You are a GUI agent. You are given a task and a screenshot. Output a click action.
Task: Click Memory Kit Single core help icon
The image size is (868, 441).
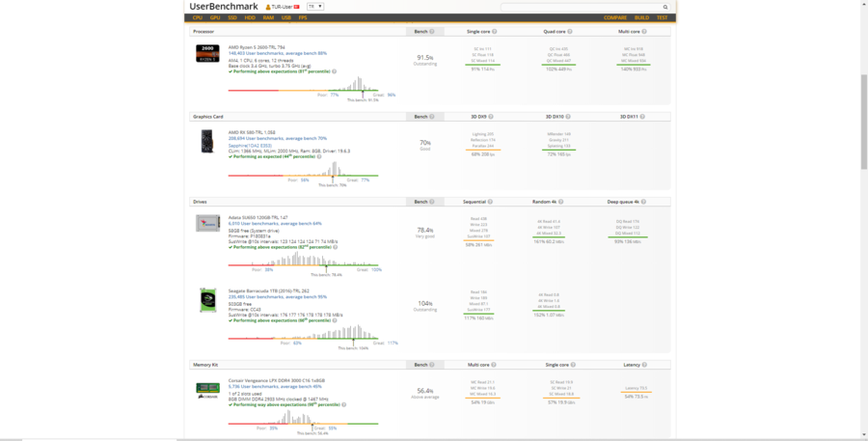573,365
